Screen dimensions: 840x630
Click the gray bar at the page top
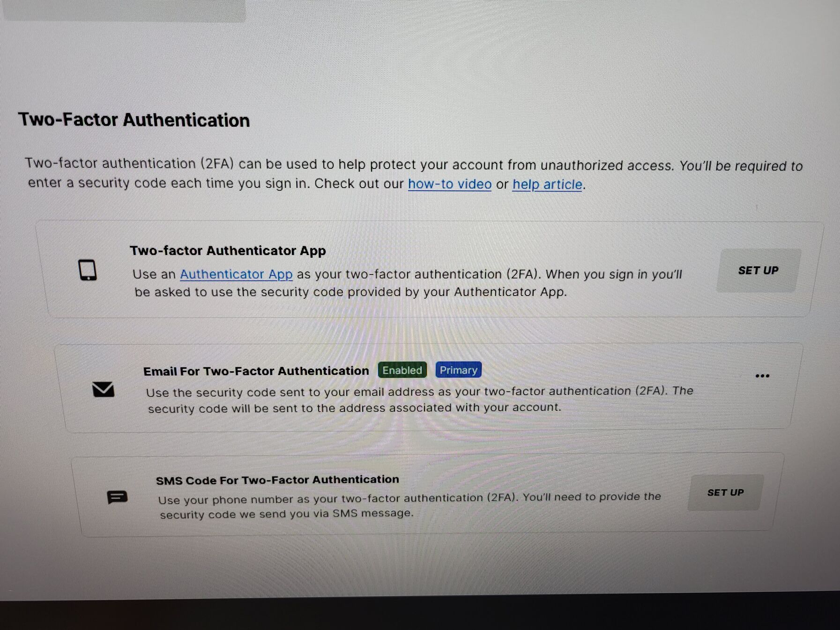pyautogui.click(x=124, y=9)
